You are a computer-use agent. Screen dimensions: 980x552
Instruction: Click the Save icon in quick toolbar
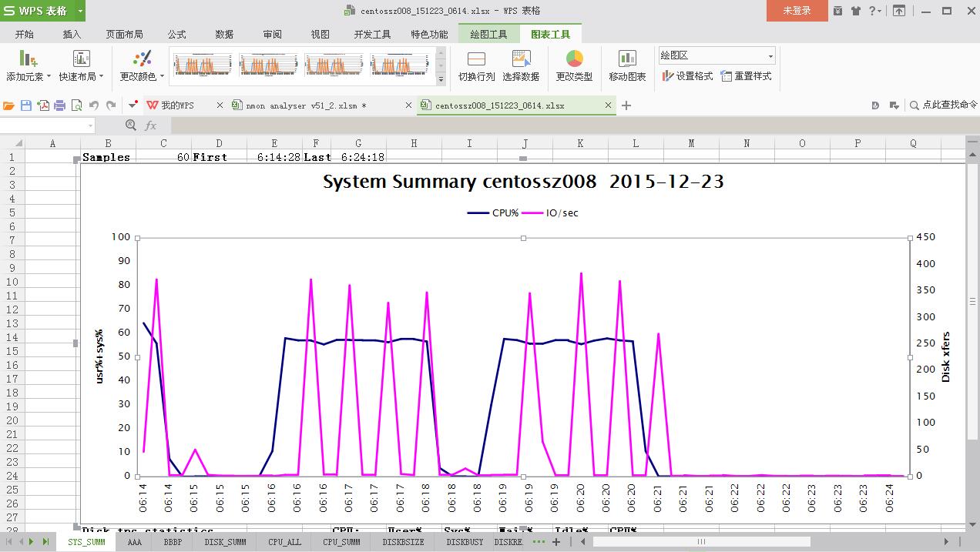point(26,105)
